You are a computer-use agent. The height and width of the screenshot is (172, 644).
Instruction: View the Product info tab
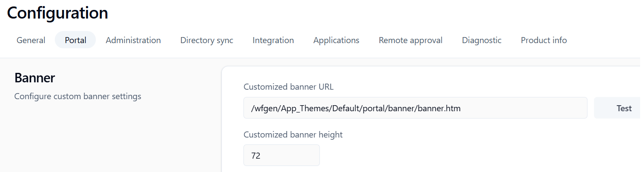pos(544,40)
